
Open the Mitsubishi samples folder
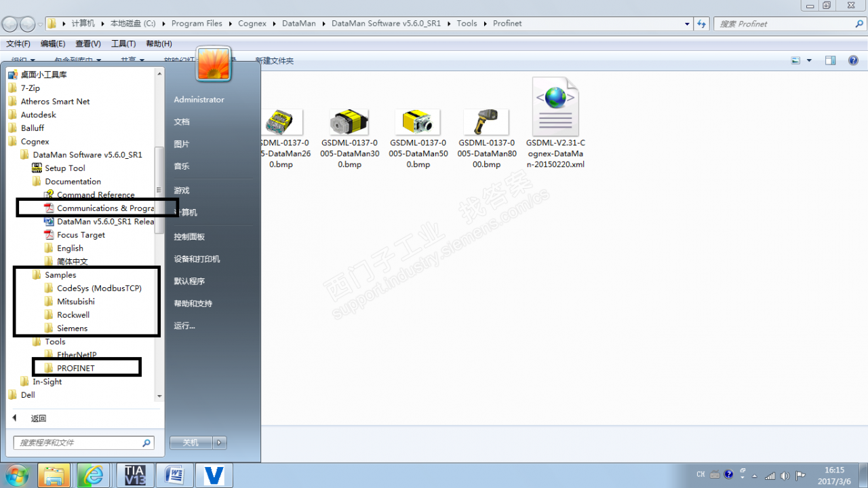click(70, 301)
